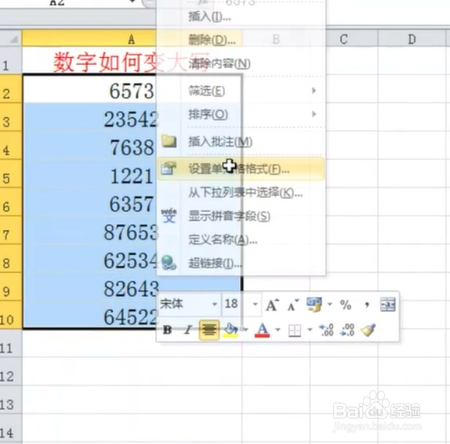Select row 1 header

pos(11,60)
